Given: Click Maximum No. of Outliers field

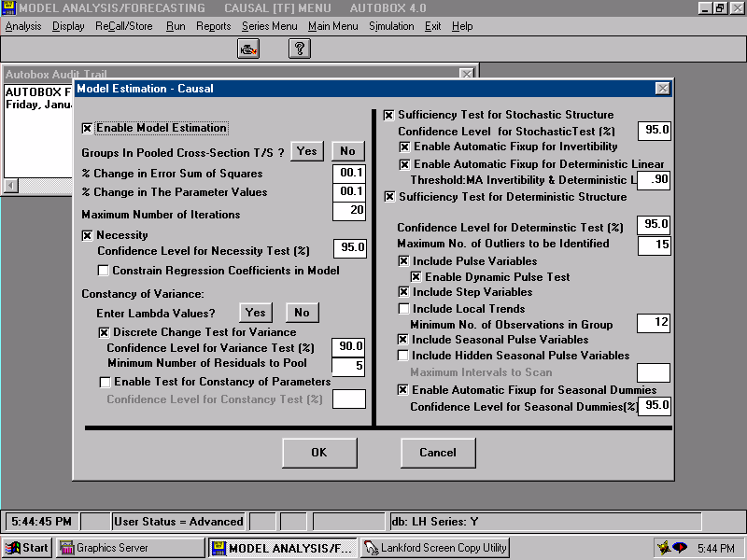Looking at the screenshot, I should [655, 245].
